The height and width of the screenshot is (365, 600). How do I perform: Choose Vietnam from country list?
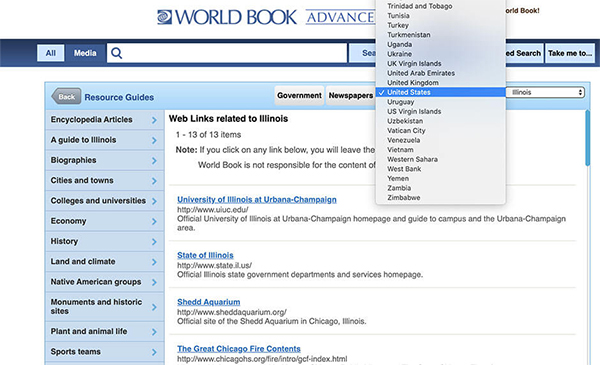441,150
